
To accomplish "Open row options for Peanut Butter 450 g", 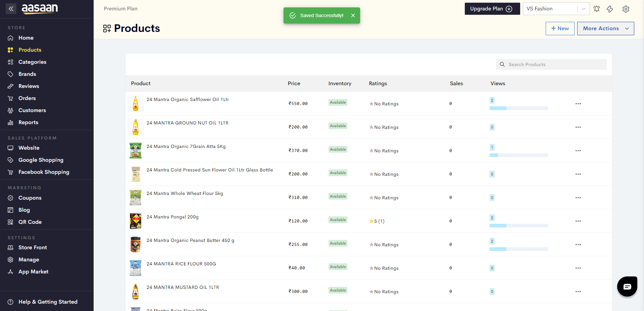I will pyautogui.click(x=578, y=245).
